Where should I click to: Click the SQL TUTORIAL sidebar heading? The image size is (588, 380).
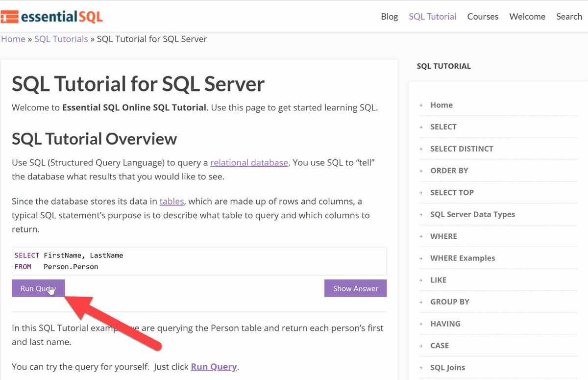(x=443, y=66)
